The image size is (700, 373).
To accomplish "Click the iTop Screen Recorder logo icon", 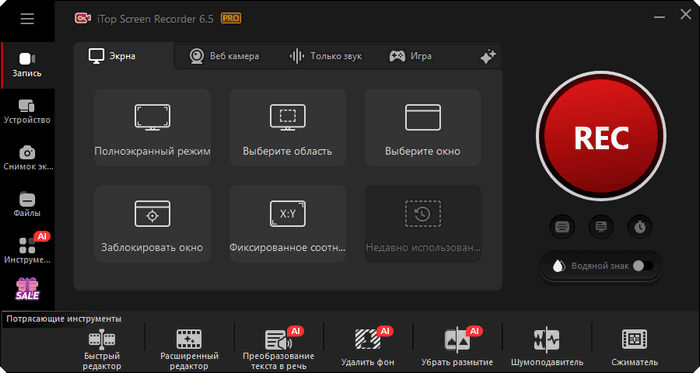I will pyautogui.click(x=83, y=18).
